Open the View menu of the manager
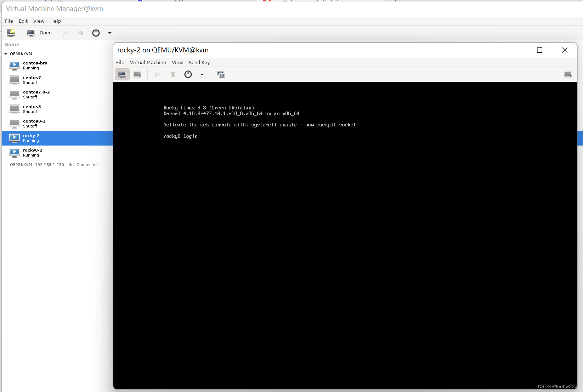The height and width of the screenshot is (392, 583). coord(39,21)
